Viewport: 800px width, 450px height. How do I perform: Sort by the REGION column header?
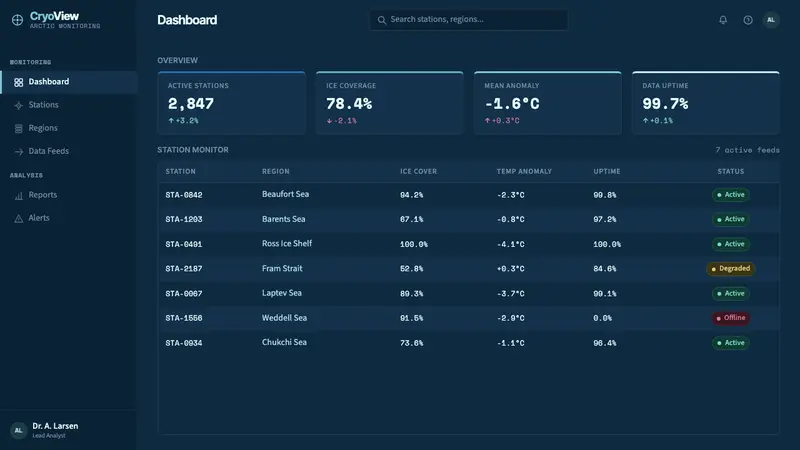pos(276,171)
